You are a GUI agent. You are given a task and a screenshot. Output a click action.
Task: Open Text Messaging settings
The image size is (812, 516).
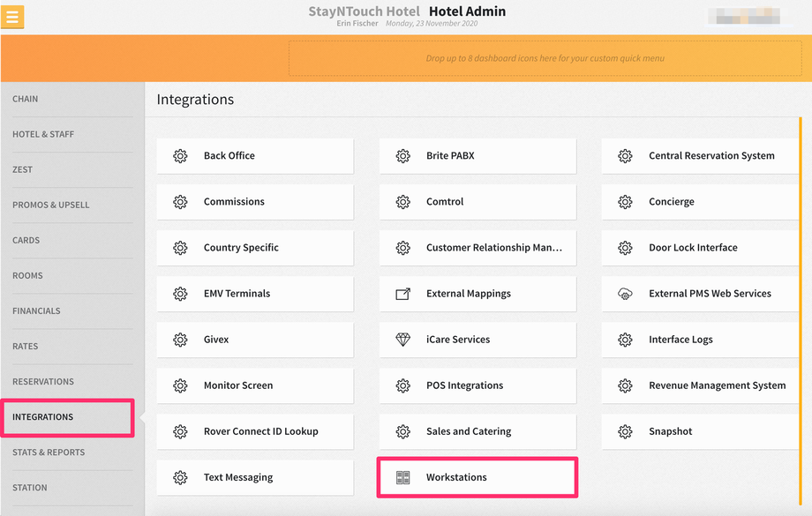click(255, 478)
